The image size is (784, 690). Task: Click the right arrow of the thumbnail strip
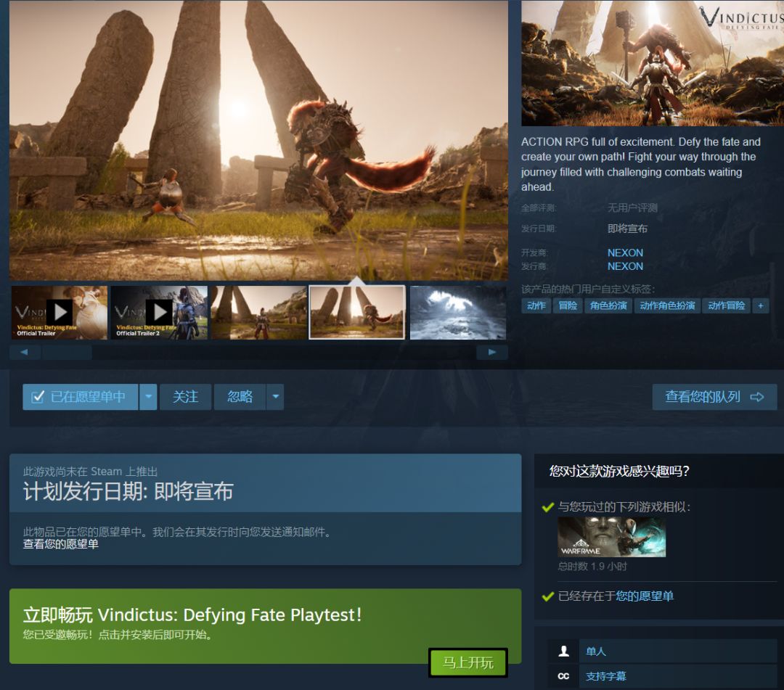[x=492, y=352]
